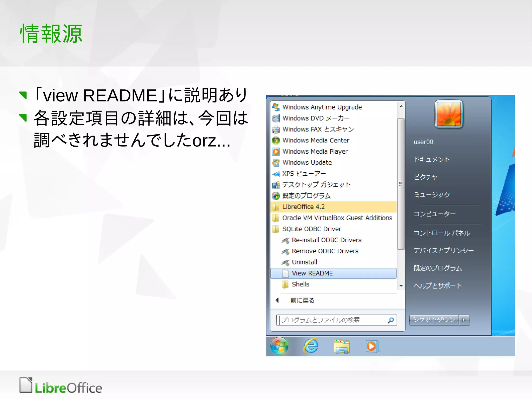Open View README menu entry
Screen dimensions: 532x399
[334, 273]
